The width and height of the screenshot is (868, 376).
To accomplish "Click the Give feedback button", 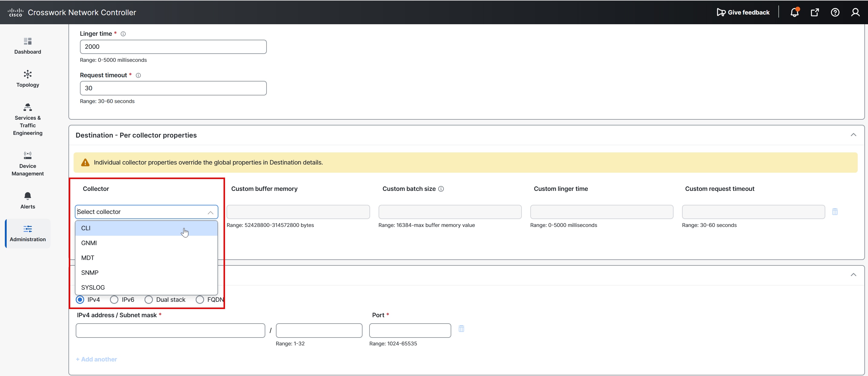I will pos(743,12).
